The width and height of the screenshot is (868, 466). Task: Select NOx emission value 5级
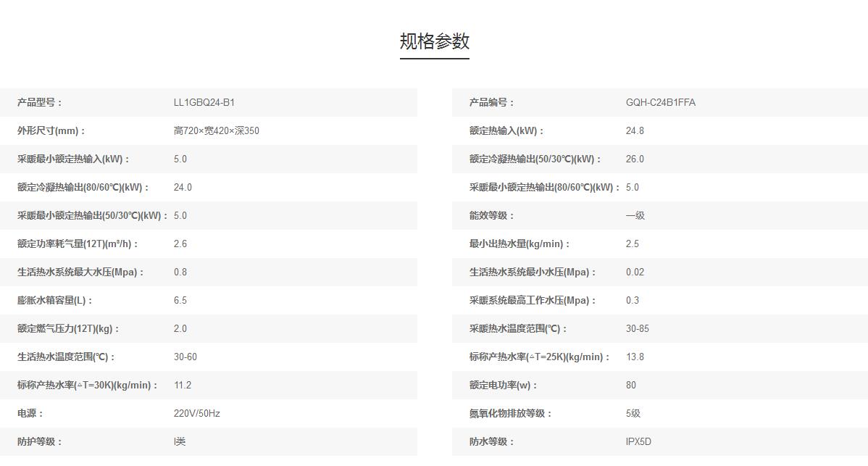point(633,413)
